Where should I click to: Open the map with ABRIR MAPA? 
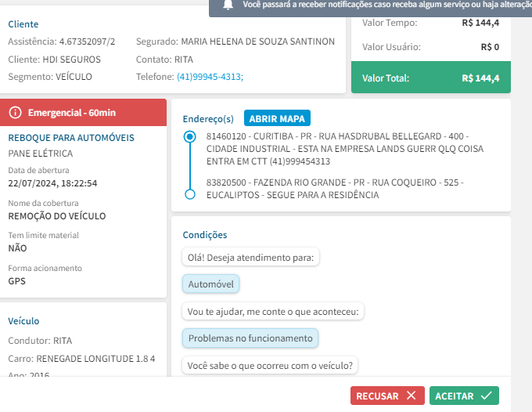(277, 118)
